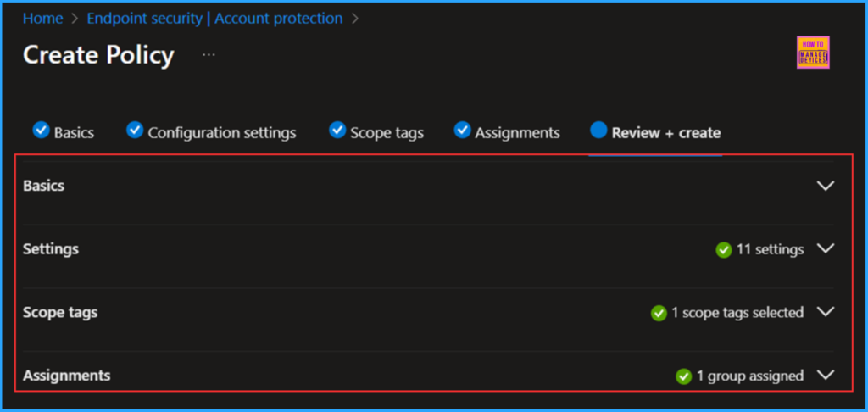Click the '1 scope tags selected' text

coord(738,313)
